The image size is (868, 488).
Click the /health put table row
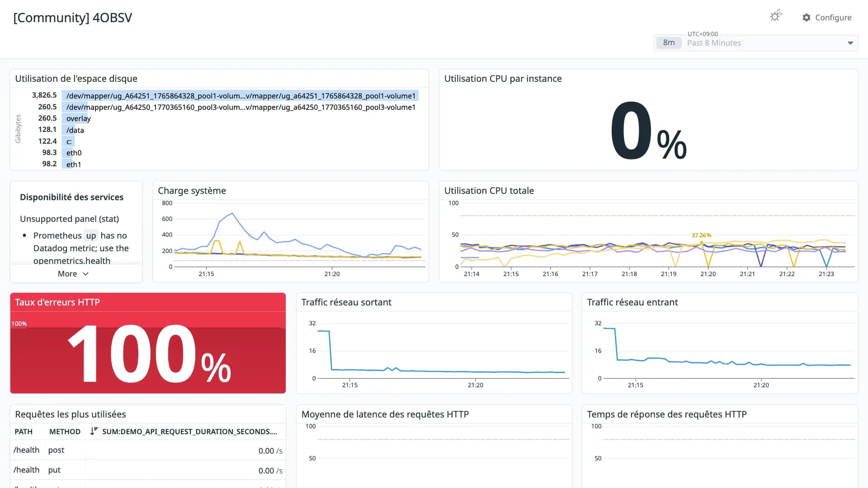(148, 470)
